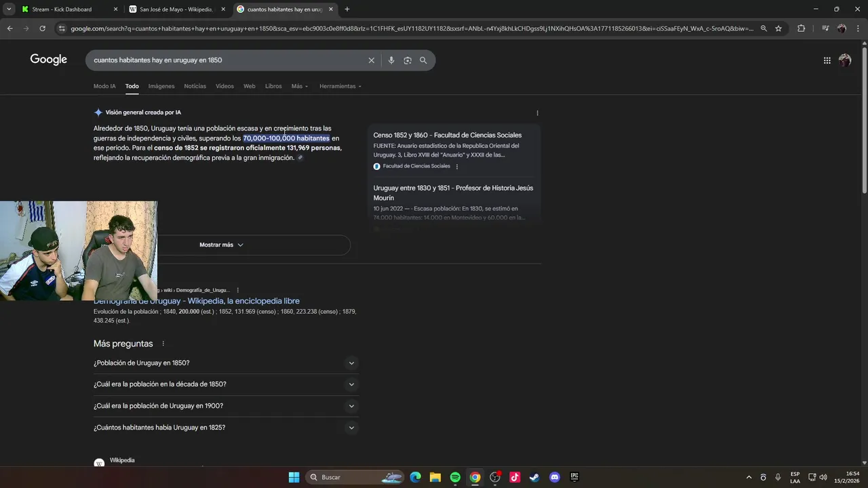Viewport: 868px width, 488px height.
Task: Open Spotify from the taskbar
Action: (x=455, y=477)
